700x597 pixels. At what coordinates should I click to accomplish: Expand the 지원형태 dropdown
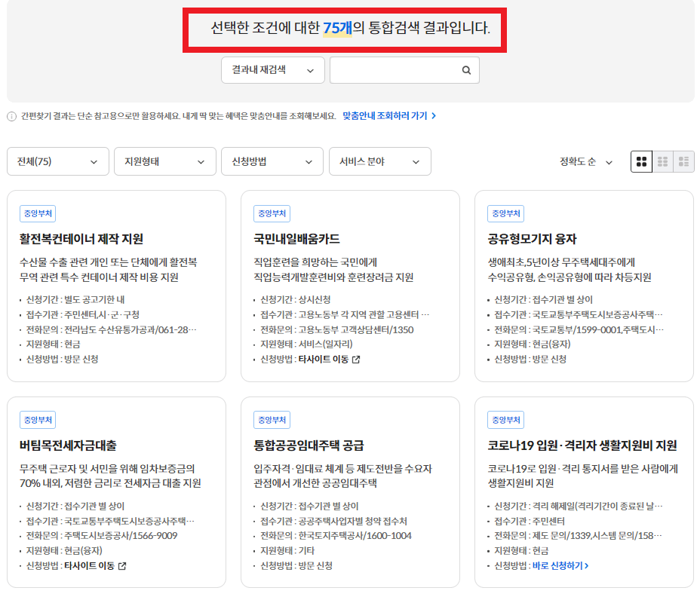pos(165,161)
